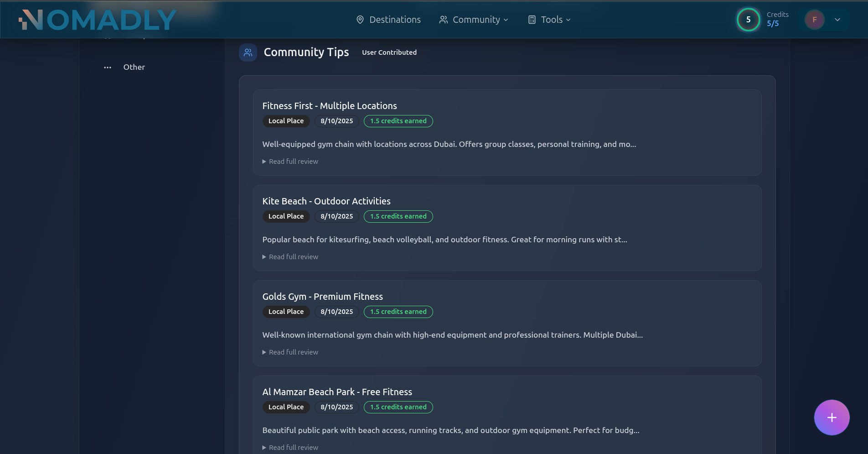Image resolution: width=868 pixels, height=454 pixels.
Task: Click the Destinations map pin icon
Action: (360, 20)
